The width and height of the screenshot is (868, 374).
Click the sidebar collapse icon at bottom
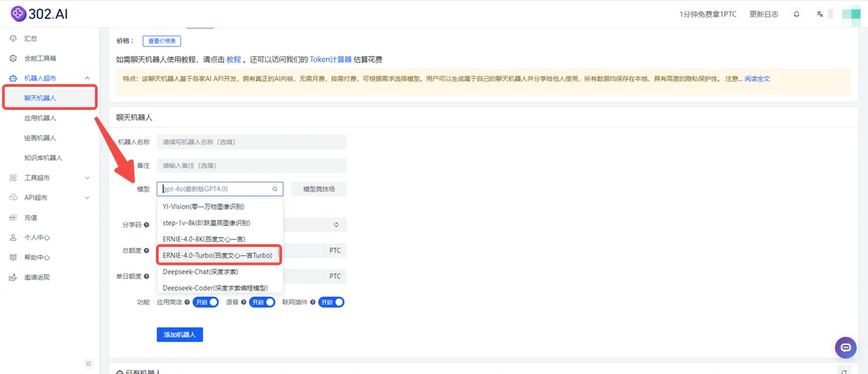coord(89,364)
